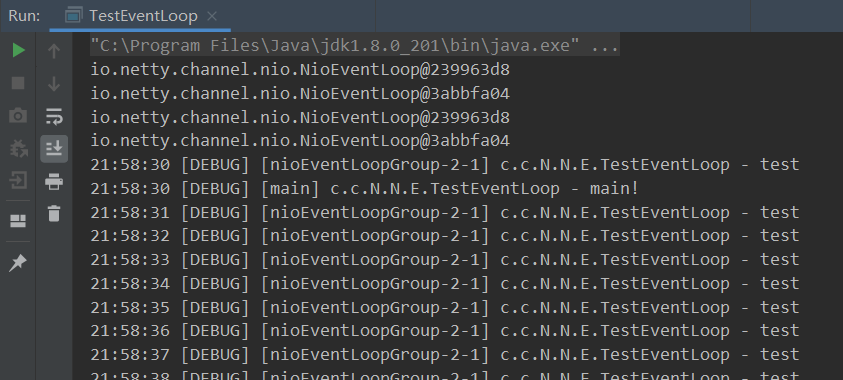The height and width of the screenshot is (380, 843).
Task: Click the 21:58:34 test log line
Action: pos(445,283)
